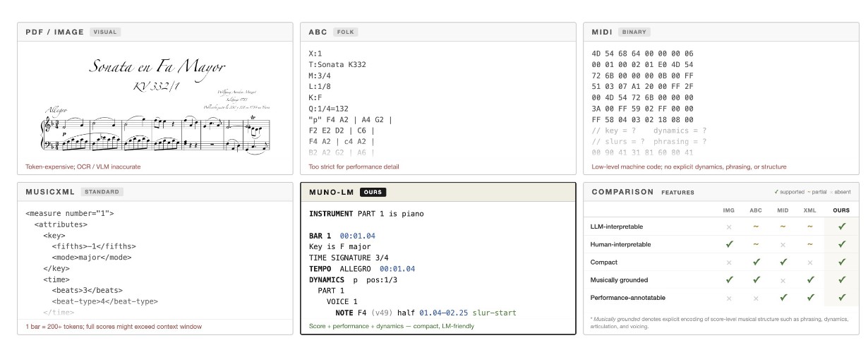
Task: Select the XML column header
Action: [x=809, y=210]
